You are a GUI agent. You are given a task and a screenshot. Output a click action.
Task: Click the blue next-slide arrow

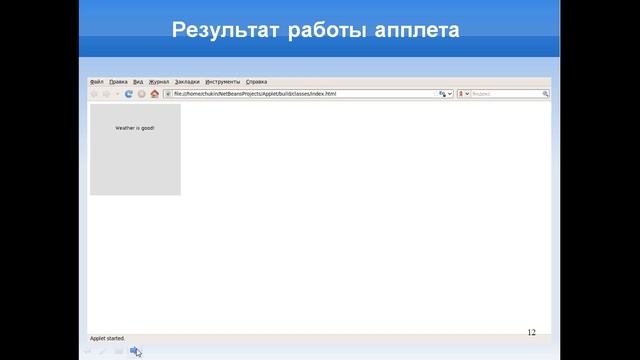click(134, 351)
